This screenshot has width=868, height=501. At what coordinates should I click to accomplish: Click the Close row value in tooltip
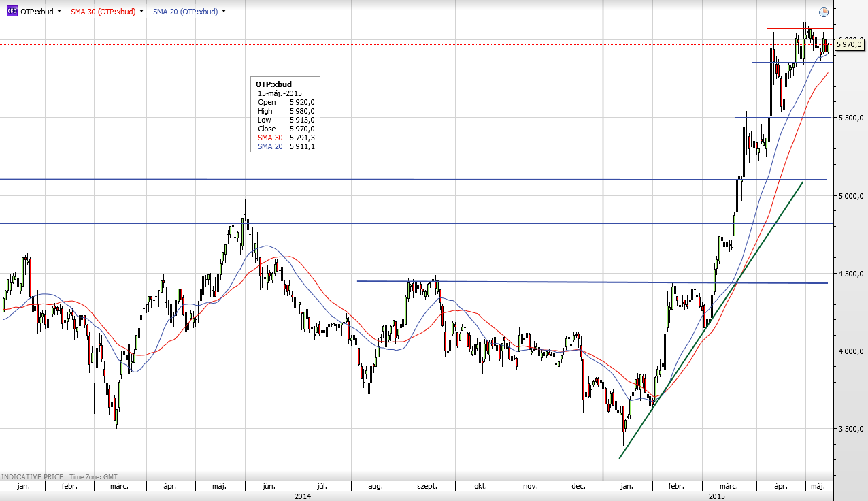pyautogui.click(x=302, y=129)
